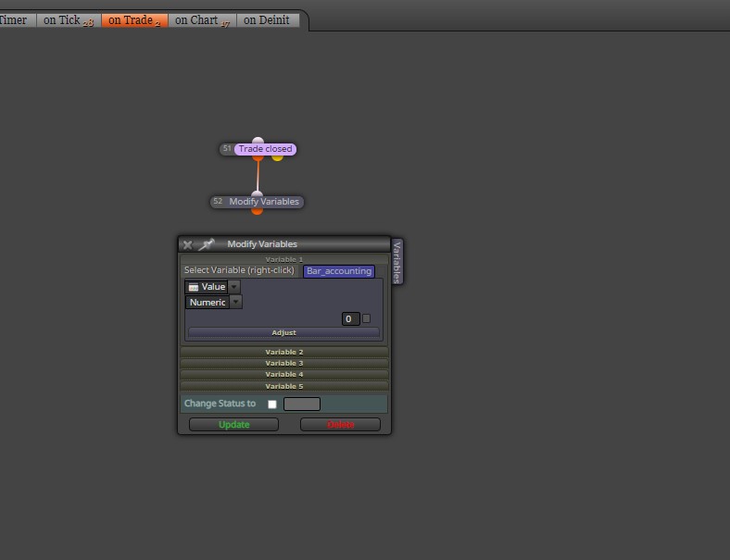Click the orange output connector of Modify Variables block
The width and height of the screenshot is (730, 560).
[257, 211]
